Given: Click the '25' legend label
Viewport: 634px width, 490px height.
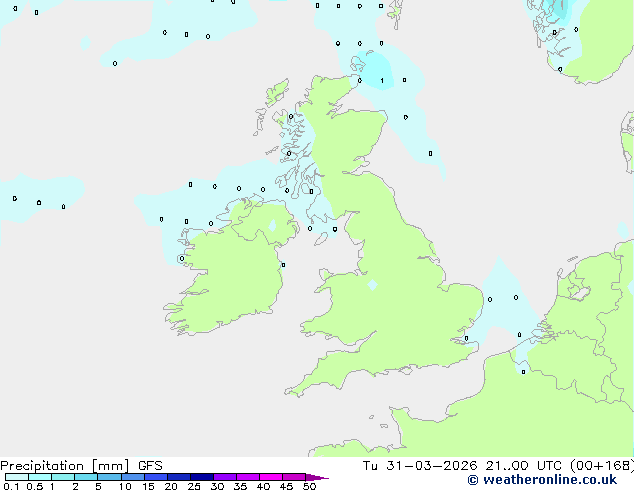Looking at the screenshot, I should [194, 486].
